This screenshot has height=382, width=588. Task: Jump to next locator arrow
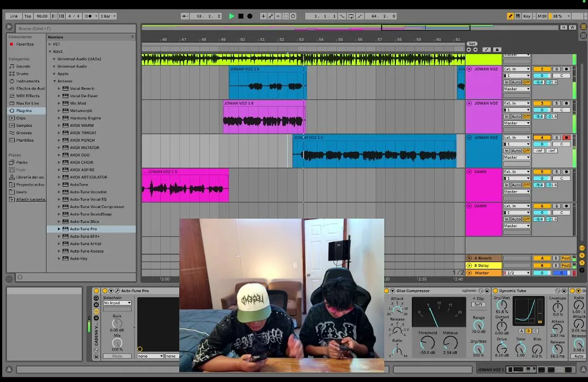coord(475,49)
